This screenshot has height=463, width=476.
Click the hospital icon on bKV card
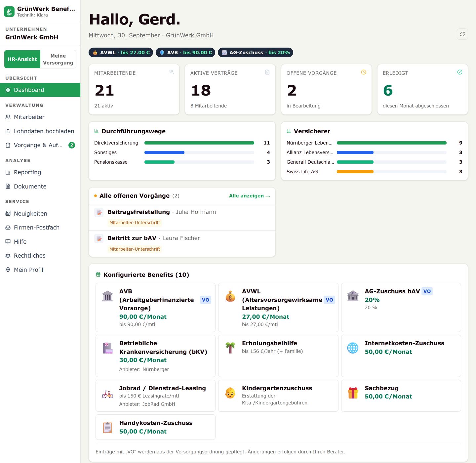click(x=107, y=348)
